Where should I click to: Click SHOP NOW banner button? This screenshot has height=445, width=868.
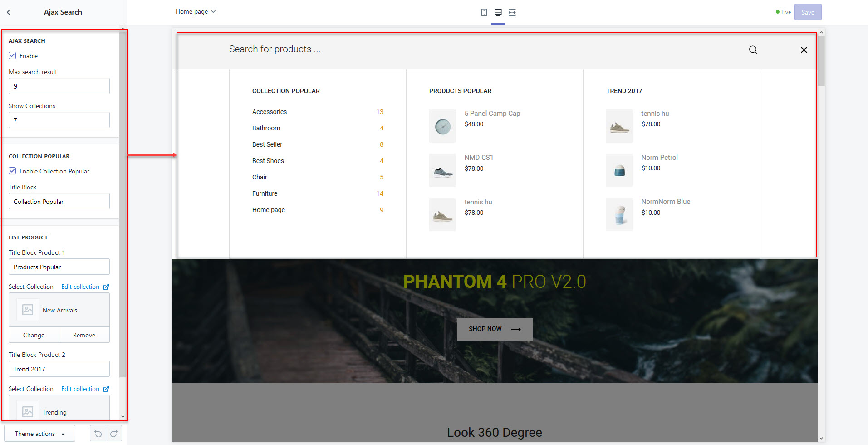(x=495, y=329)
